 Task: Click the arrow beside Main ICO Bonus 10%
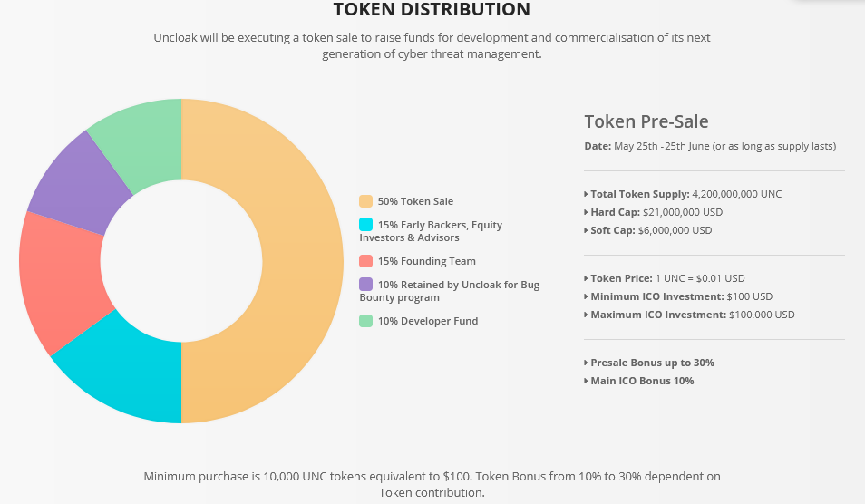coord(586,381)
